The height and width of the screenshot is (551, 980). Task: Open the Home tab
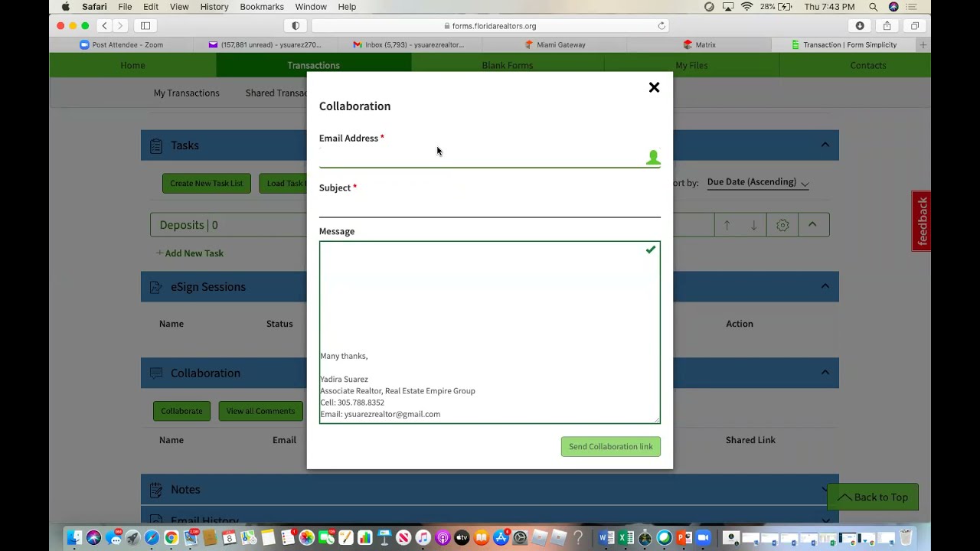[132, 65]
